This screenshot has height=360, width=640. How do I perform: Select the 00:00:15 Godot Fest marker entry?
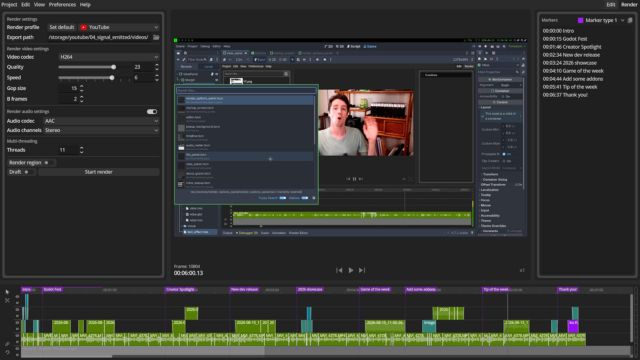565,39
